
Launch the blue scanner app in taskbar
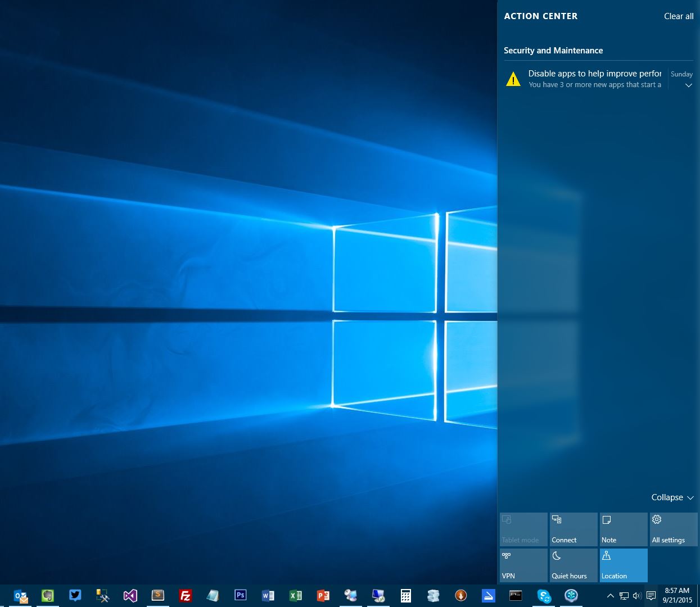(x=489, y=596)
